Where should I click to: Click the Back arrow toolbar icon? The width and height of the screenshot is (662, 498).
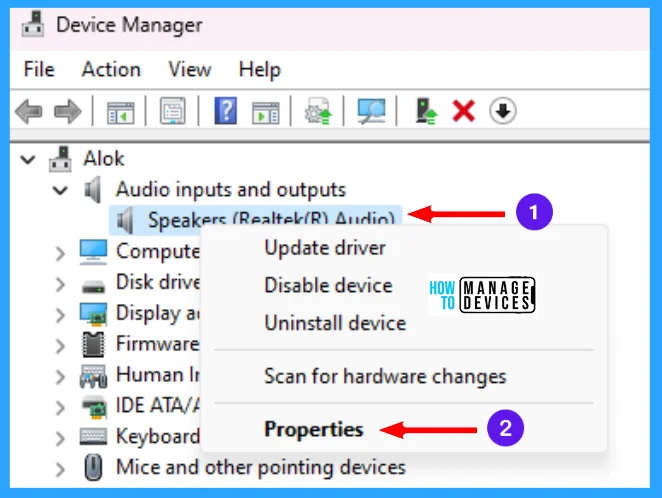click(x=29, y=111)
